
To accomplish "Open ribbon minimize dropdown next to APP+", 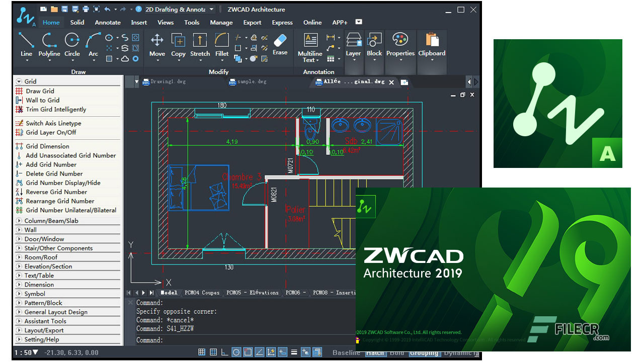I will (359, 22).
